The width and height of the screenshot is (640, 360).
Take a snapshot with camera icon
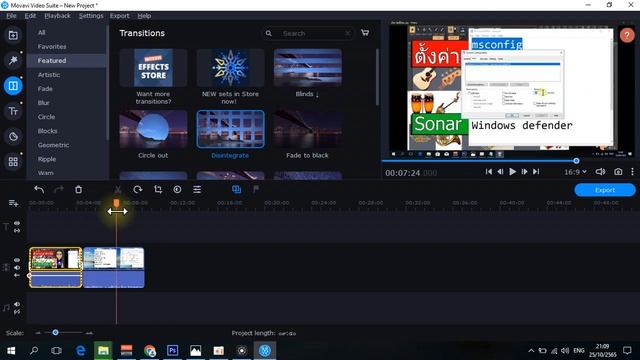click(x=618, y=172)
